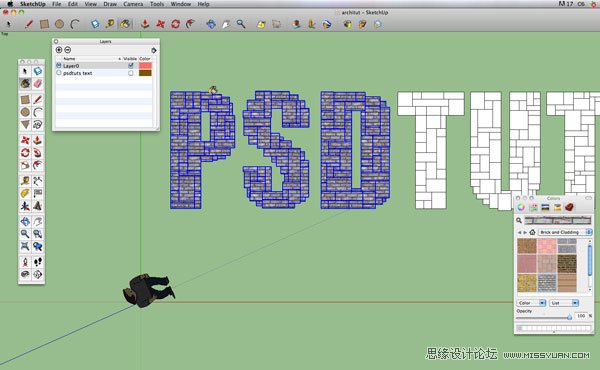
Task: Choose the Polygon tool in the floating palette
Action: (x=25, y=124)
